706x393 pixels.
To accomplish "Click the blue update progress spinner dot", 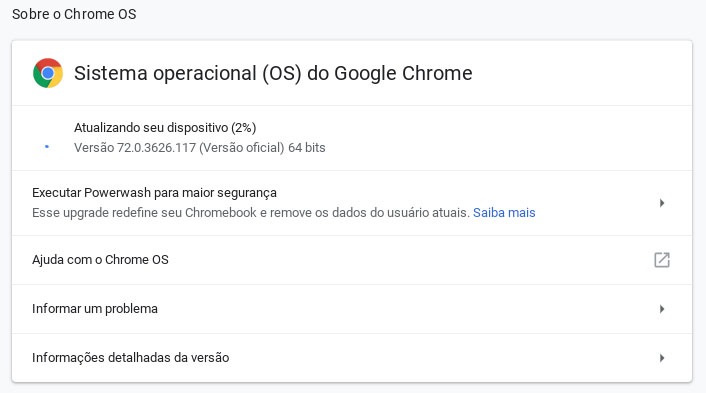I will pos(47,147).
